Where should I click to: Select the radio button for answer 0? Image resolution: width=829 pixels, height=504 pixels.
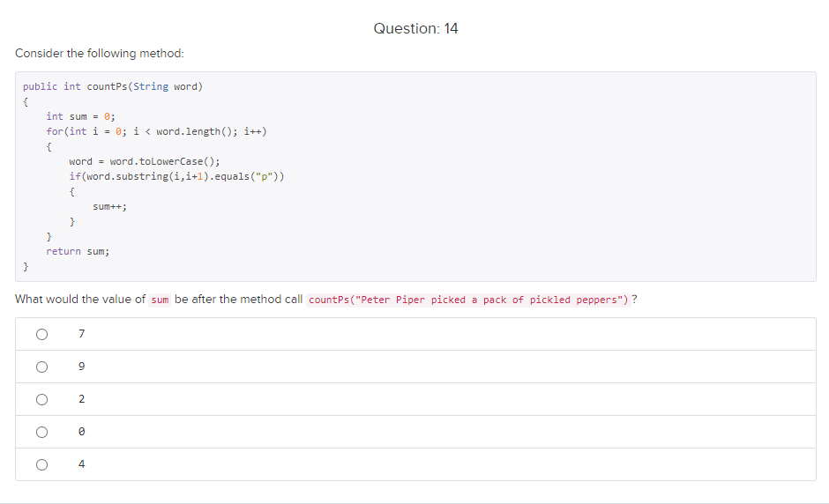[x=41, y=432]
